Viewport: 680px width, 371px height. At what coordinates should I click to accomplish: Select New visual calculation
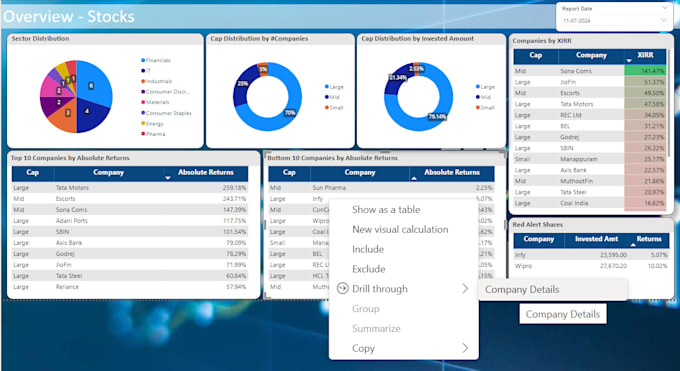(x=400, y=230)
